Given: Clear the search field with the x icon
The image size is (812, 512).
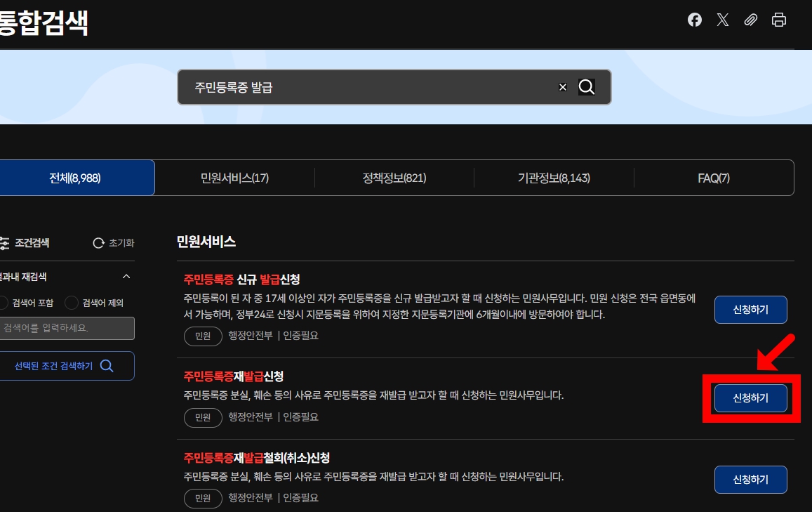Looking at the screenshot, I should (x=562, y=87).
